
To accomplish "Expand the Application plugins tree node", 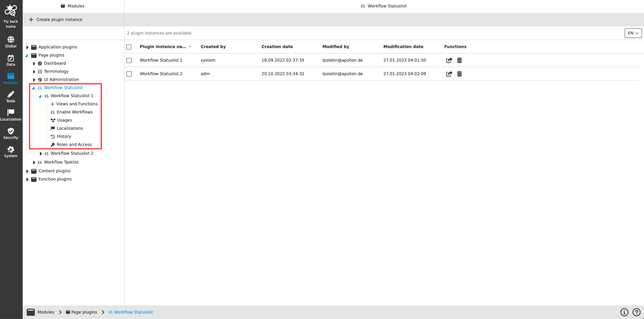I will [x=27, y=47].
